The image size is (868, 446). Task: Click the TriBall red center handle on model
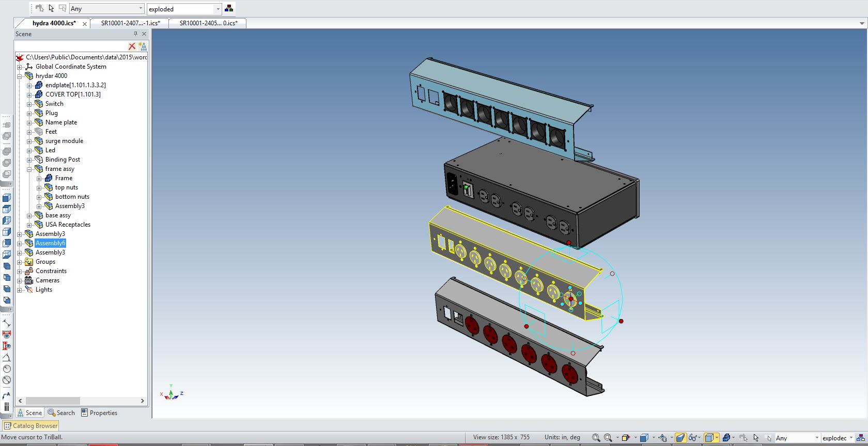571,299
